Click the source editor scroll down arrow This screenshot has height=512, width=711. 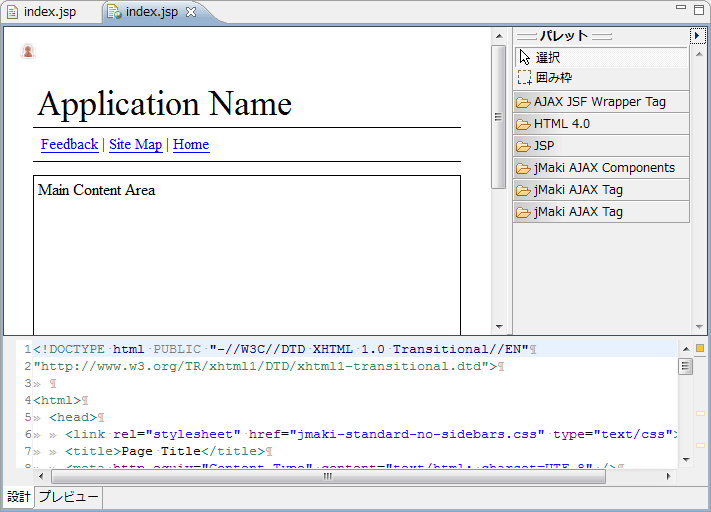click(x=686, y=459)
